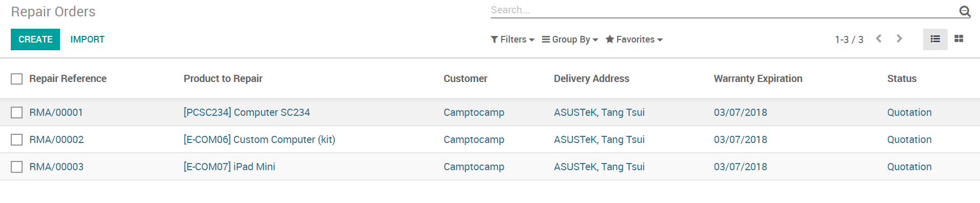
Task: Sort by the Status column header
Action: [902, 78]
